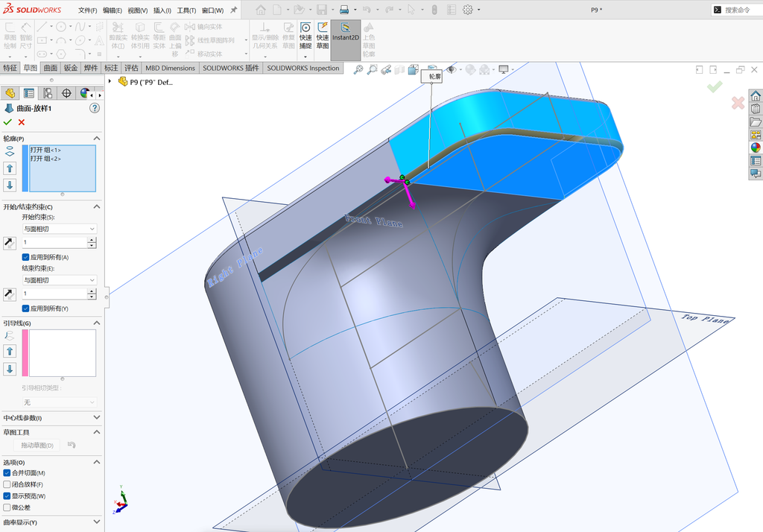Viewport: 763px width, 532px height.
Task: Open help for 曲面-放样1
Action: 95,108
